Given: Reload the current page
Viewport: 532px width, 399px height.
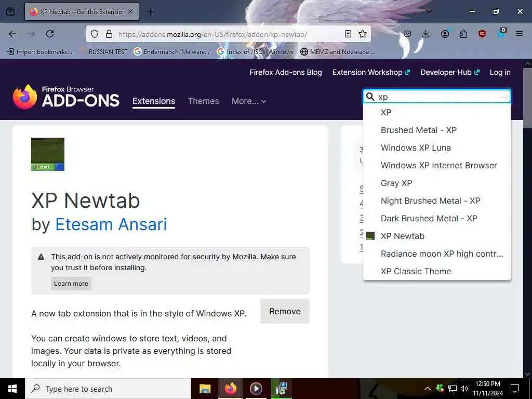Looking at the screenshot, I should [x=50, y=34].
